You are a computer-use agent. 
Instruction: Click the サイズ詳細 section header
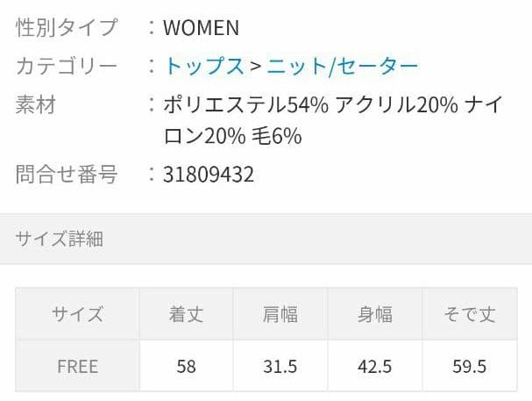point(266,239)
